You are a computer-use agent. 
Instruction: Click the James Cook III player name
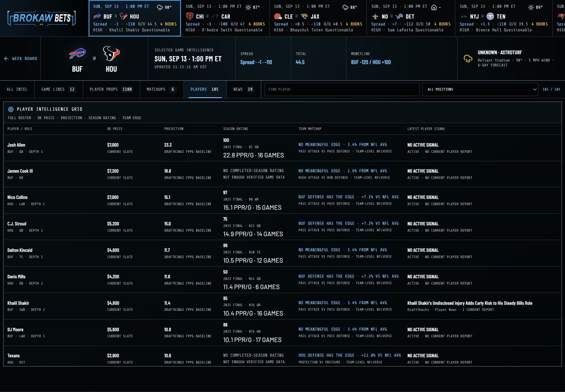[x=20, y=171]
